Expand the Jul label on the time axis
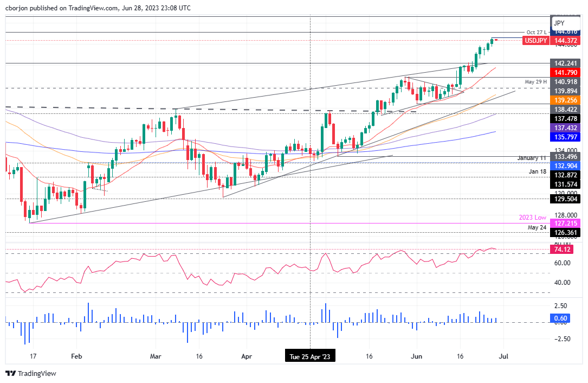The width and height of the screenshot is (588, 383). coord(503,357)
